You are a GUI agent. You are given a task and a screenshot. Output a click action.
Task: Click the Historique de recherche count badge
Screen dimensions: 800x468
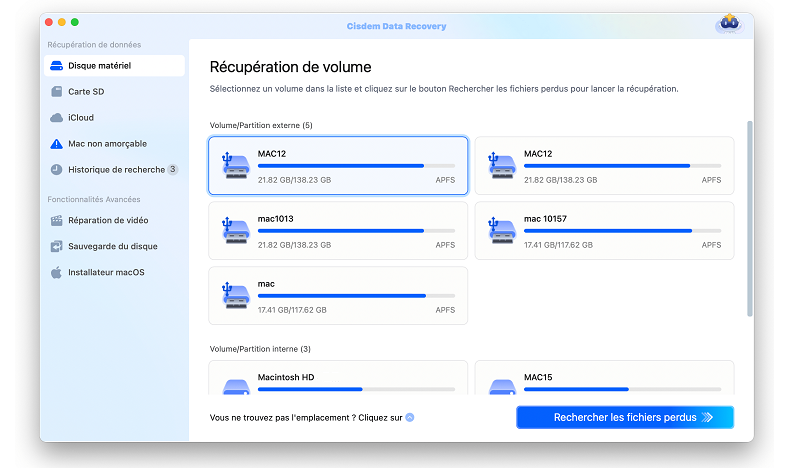(x=173, y=170)
